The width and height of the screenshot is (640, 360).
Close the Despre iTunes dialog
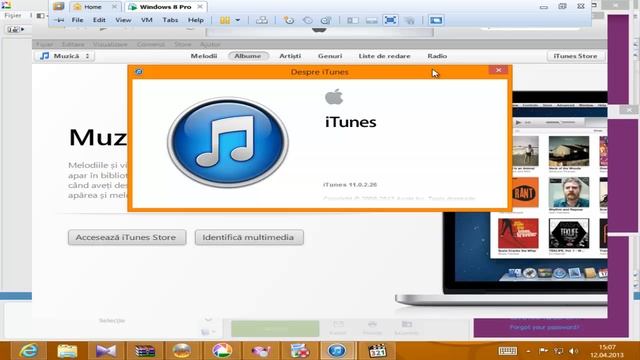pyautogui.click(x=498, y=70)
